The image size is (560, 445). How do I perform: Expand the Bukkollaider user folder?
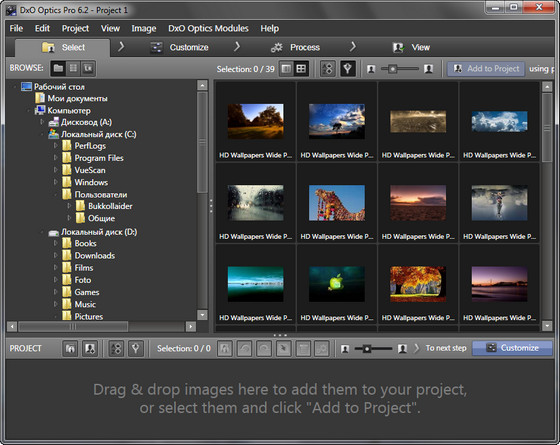coord(69,206)
